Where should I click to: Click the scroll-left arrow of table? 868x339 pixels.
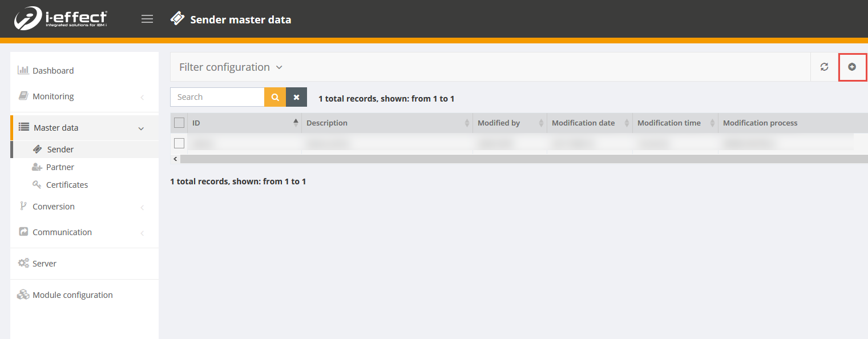pyautogui.click(x=175, y=159)
